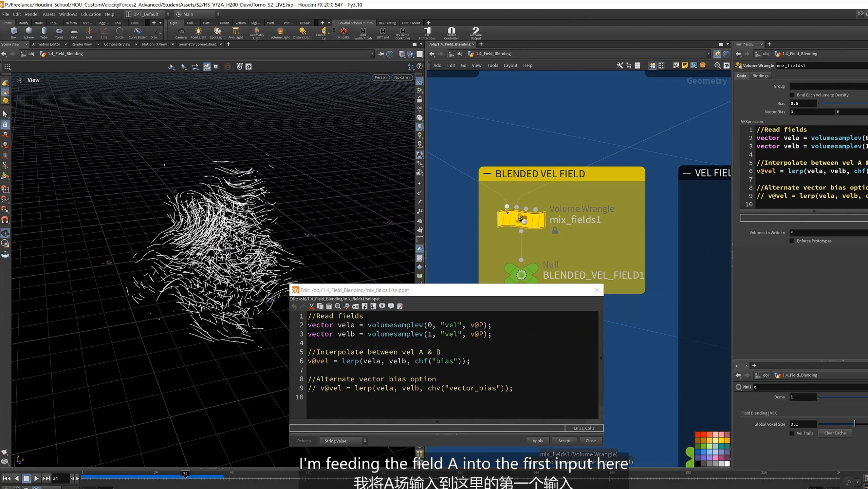Viewport: 868px width, 489px height.
Task: Click the Clear Cache button
Action: (x=835, y=433)
